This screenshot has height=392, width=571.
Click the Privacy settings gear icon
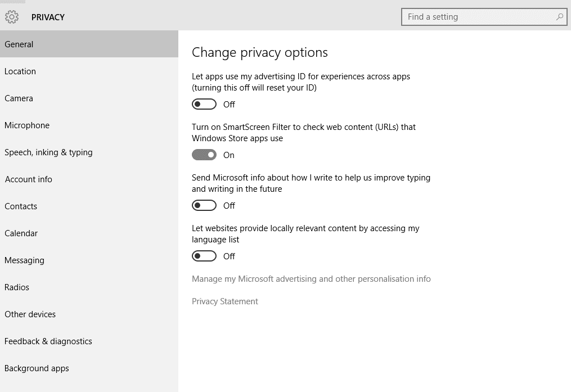pyautogui.click(x=12, y=17)
